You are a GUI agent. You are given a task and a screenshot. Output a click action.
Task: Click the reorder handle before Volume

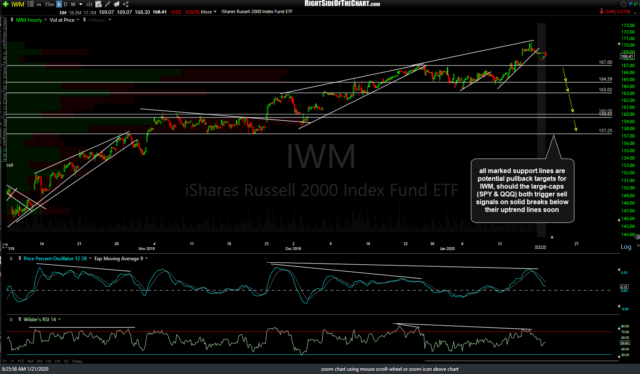[x=84, y=20]
